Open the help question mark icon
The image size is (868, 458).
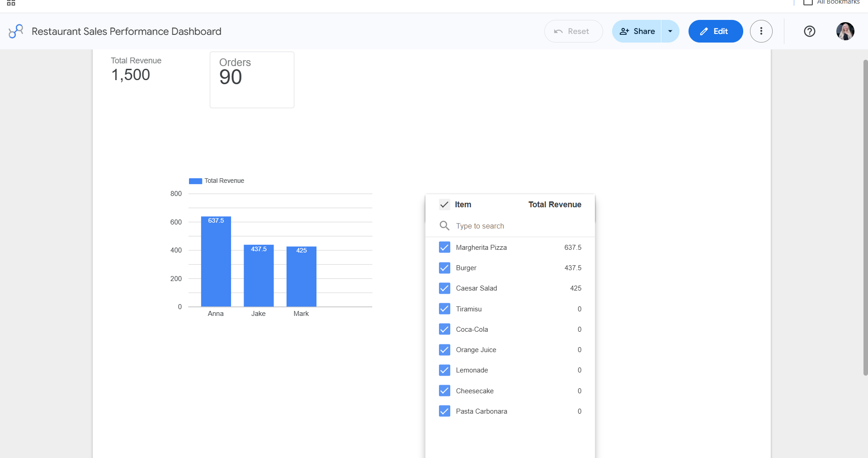[x=809, y=31]
